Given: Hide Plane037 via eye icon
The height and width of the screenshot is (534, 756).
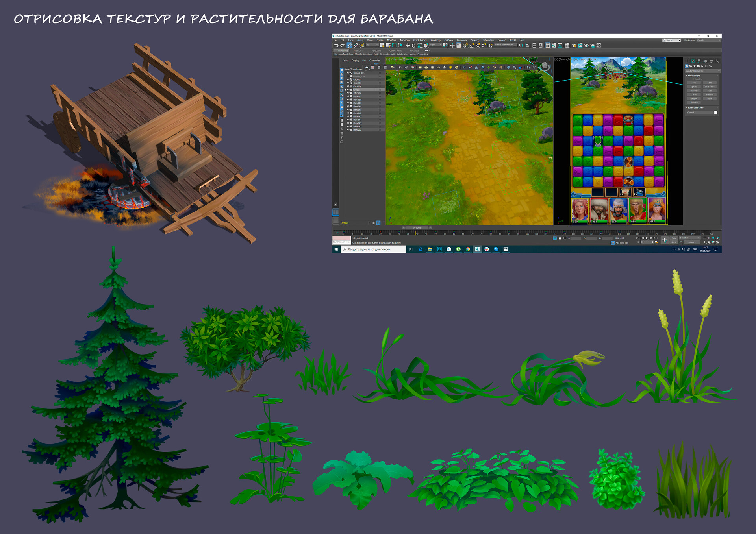Looking at the screenshot, I should [x=348, y=96].
